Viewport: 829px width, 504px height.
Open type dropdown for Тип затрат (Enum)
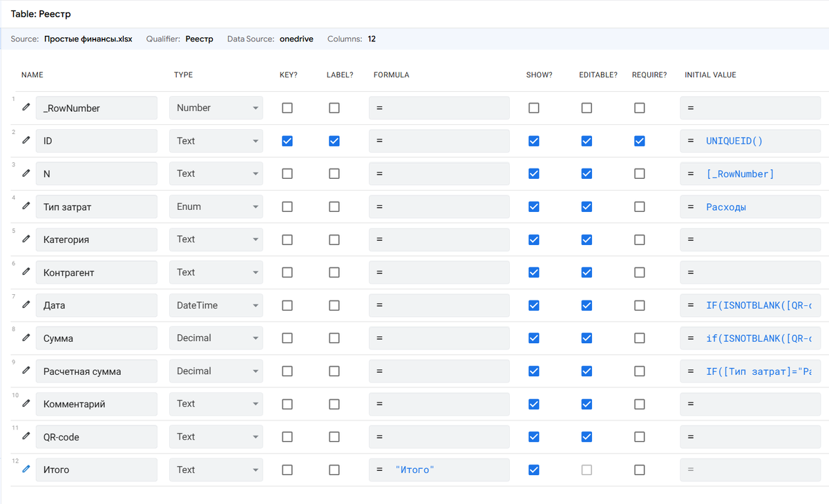point(216,206)
